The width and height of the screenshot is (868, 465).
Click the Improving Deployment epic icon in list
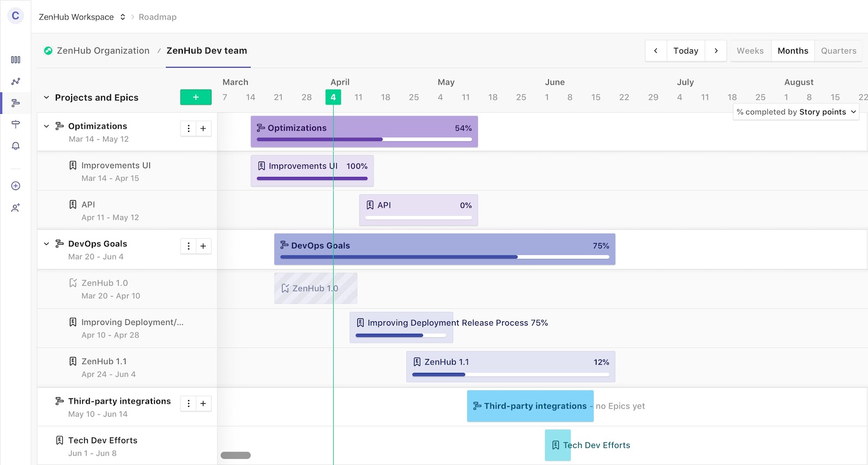tap(73, 322)
